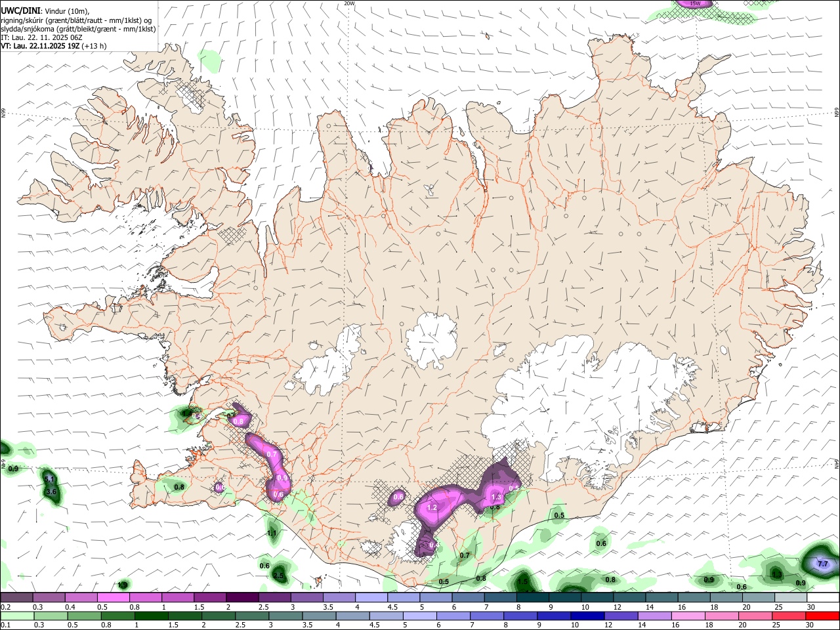Screen dimensions: 840x630
Task: Click the 2.5 rainfall value south of the coast
Action: (278, 576)
